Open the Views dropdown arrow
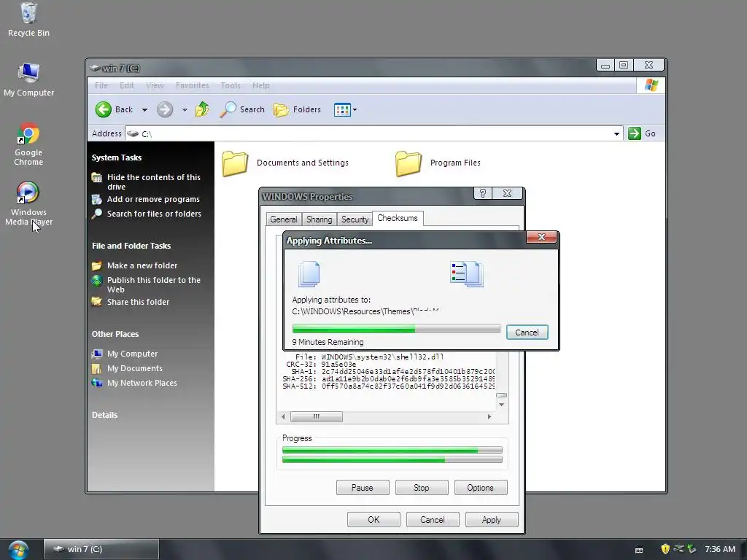 355,110
